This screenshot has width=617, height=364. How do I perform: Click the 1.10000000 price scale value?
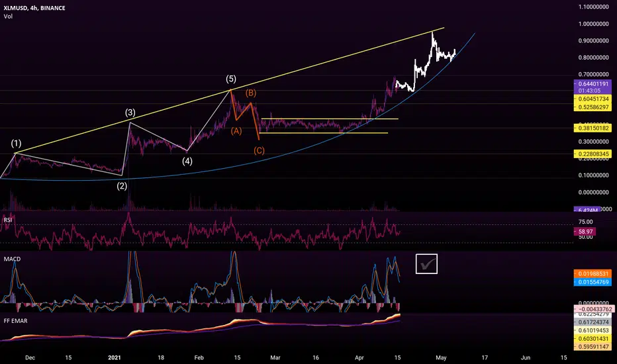coord(593,7)
